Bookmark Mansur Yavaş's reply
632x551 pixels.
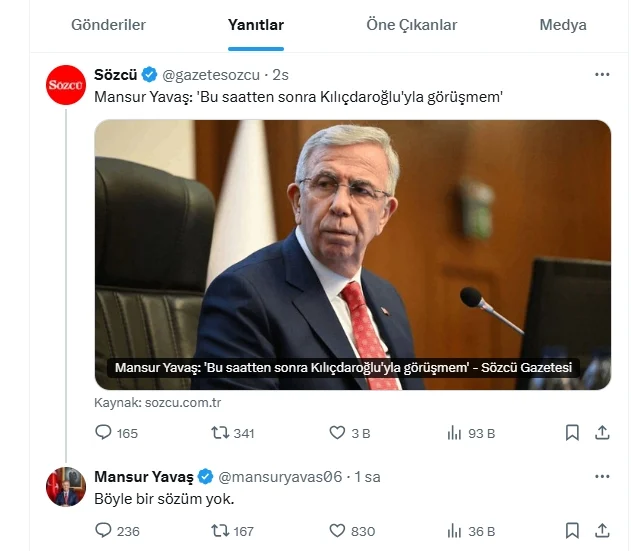pyautogui.click(x=572, y=530)
